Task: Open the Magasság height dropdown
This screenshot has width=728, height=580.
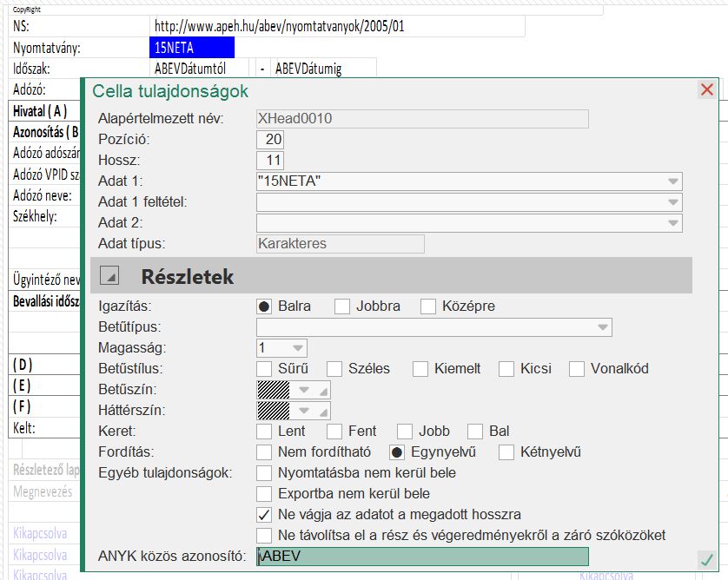Action: pyautogui.click(x=297, y=348)
